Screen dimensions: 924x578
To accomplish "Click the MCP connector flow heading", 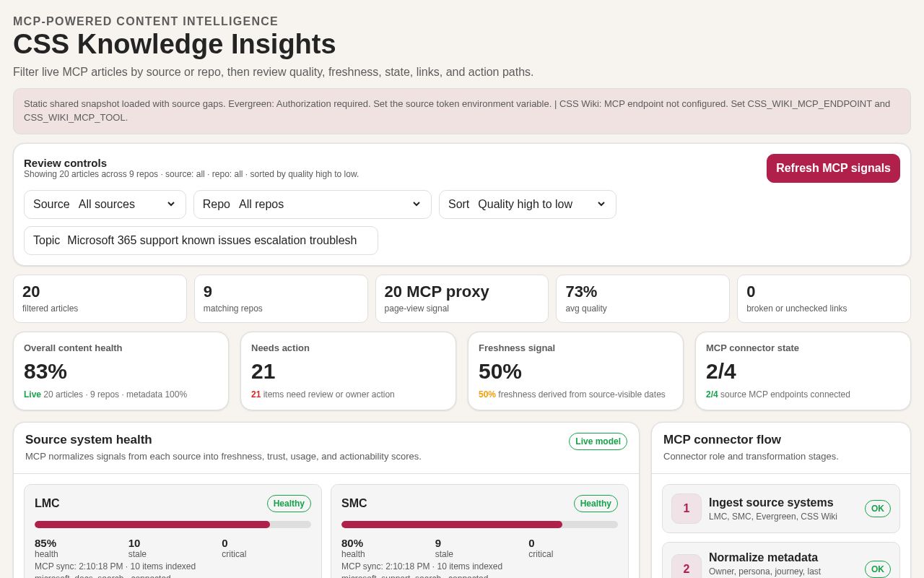I will click(722, 440).
